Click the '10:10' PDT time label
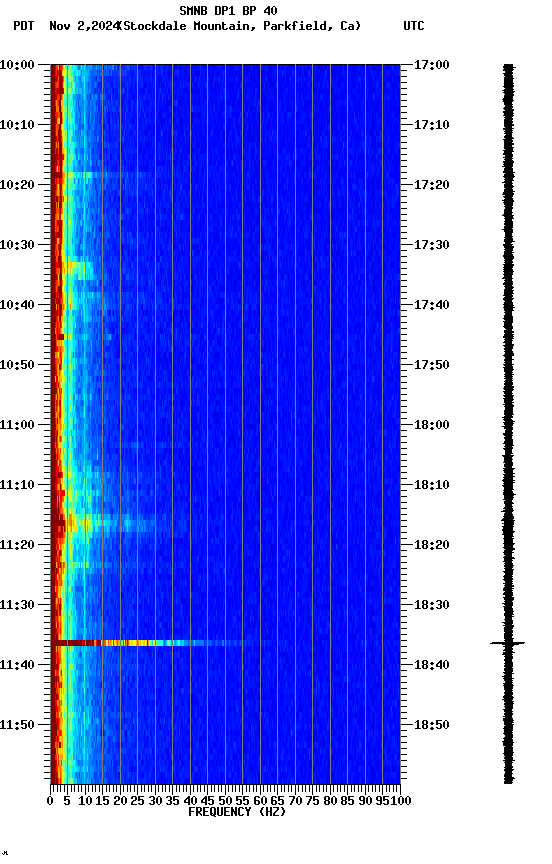This screenshot has width=552, height=864. click(x=17, y=125)
